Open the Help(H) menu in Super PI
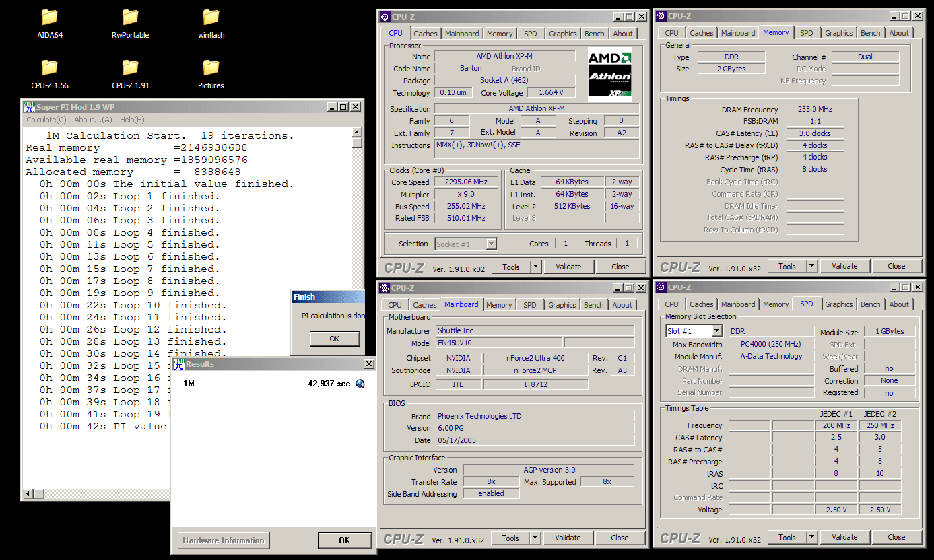 click(x=132, y=120)
